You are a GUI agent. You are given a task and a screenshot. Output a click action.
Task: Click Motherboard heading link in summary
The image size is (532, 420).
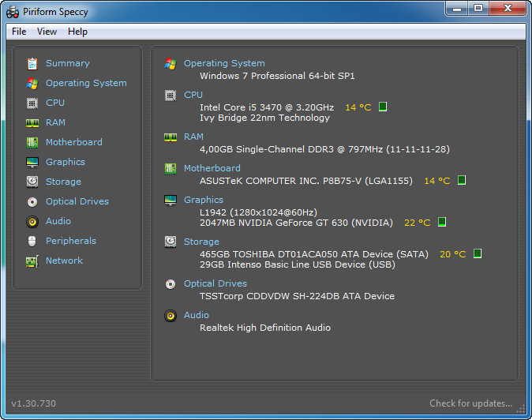click(212, 168)
